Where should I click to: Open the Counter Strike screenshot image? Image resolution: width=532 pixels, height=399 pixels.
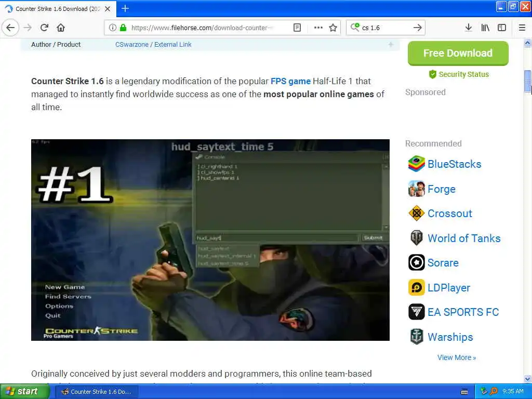pos(210,240)
